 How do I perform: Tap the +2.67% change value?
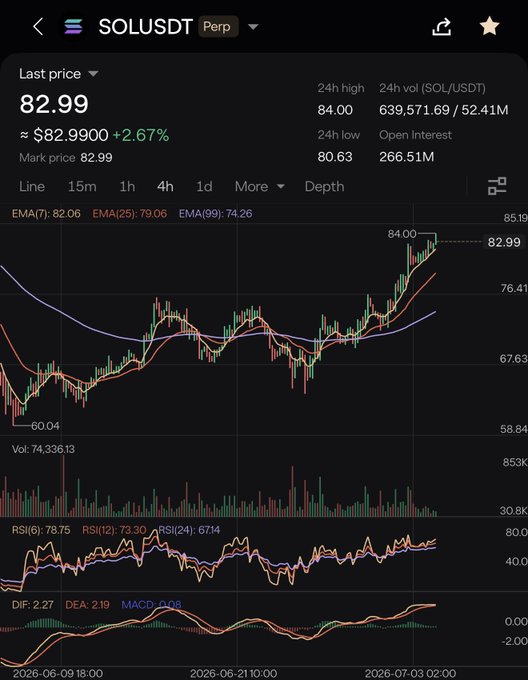(140, 135)
